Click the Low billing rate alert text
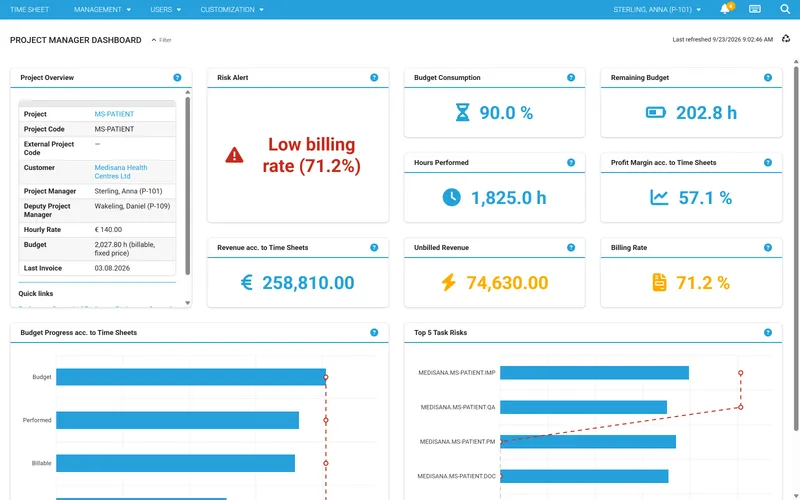Screen dimensions: 800x500 pos(312,155)
